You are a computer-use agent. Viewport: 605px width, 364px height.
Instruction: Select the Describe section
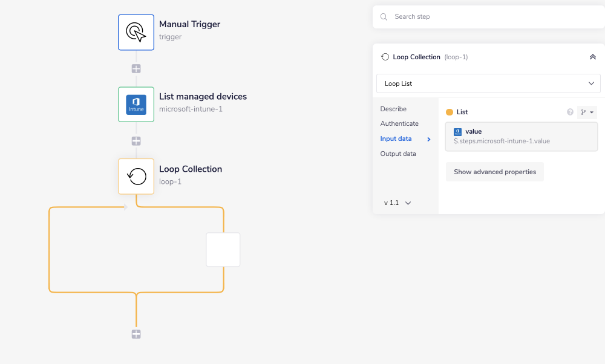tap(393, 109)
